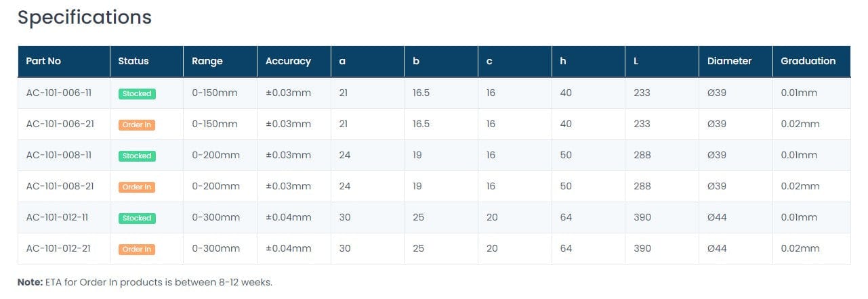868x299 pixels.
Task: Choose part number AC-101-012-21
Action: click(x=58, y=248)
